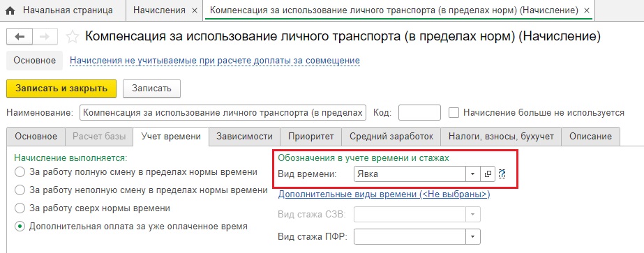Select За работу полную смену radio option
Screen dimensions: 644x253
pos(20,172)
